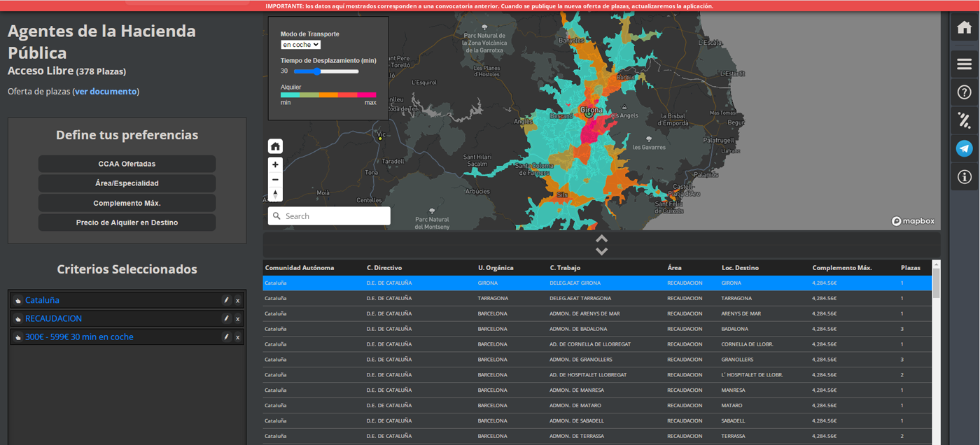This screenshot has width=980, height=445.
Task: Toggle hand icon beside 300€ - 599€ criterion
Action: [x=17, y=337]
